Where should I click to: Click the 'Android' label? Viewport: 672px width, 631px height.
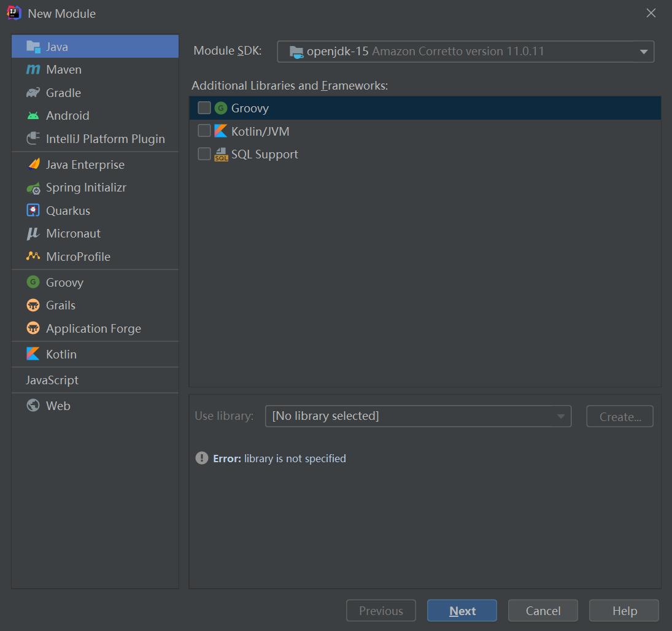[68, 116]
